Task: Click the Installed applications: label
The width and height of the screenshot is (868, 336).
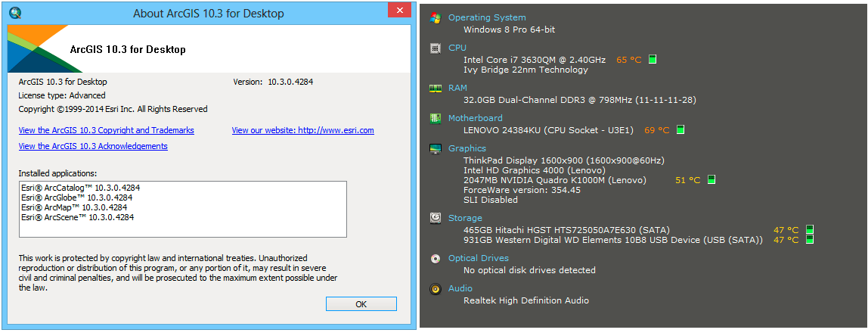Action: [57, 173]
